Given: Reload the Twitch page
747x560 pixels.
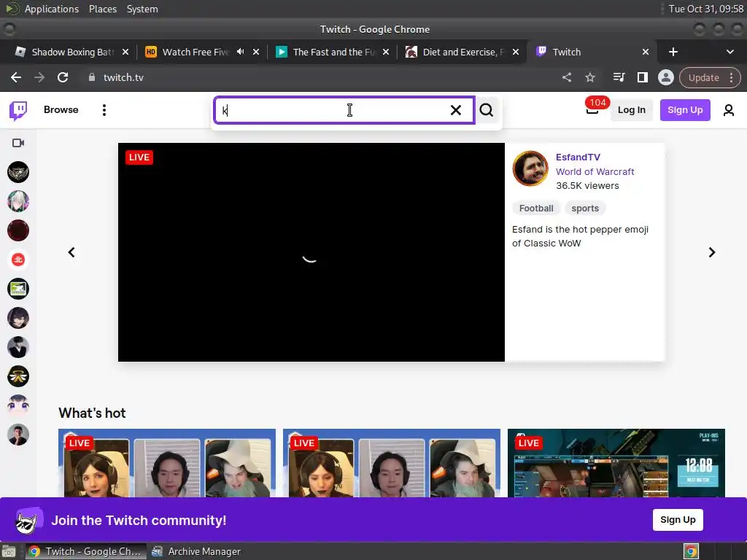Looking at the screenshot, I should (x=63, y=77).
